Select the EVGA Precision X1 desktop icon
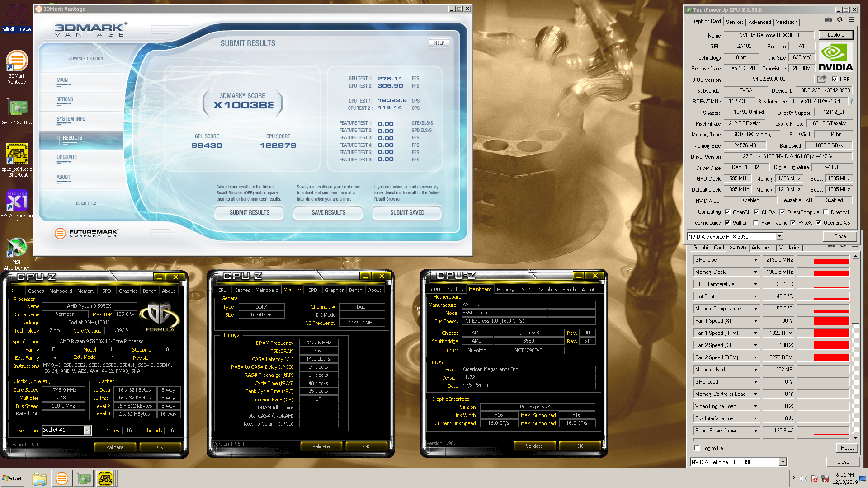This screenshot has width=868, height=488. (x=17, y=207)
